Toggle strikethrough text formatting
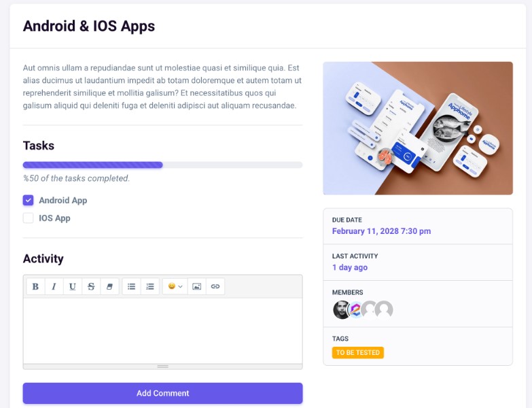The height and width of the screenshot is (408, 532). point(91,286)
